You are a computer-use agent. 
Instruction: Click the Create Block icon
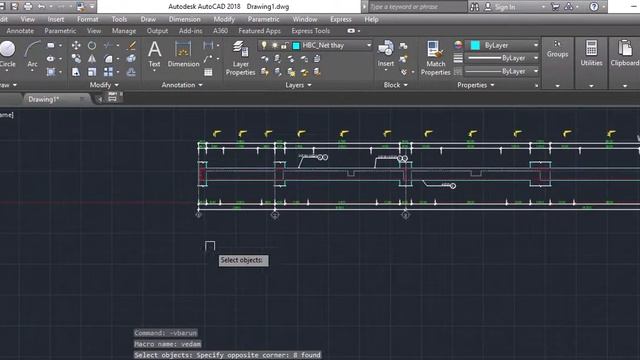coord(403,46)
